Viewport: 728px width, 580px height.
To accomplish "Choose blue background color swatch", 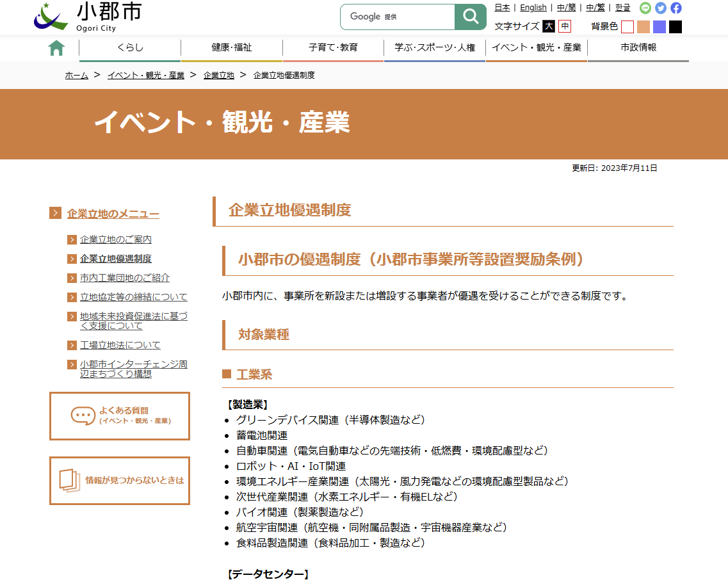I will click(x=659, y=27).
